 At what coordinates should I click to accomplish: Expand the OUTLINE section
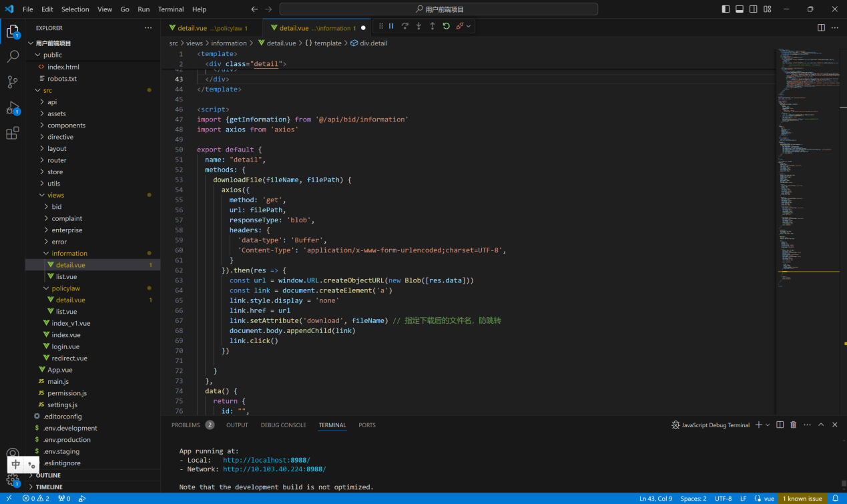[x=48, y=475]
